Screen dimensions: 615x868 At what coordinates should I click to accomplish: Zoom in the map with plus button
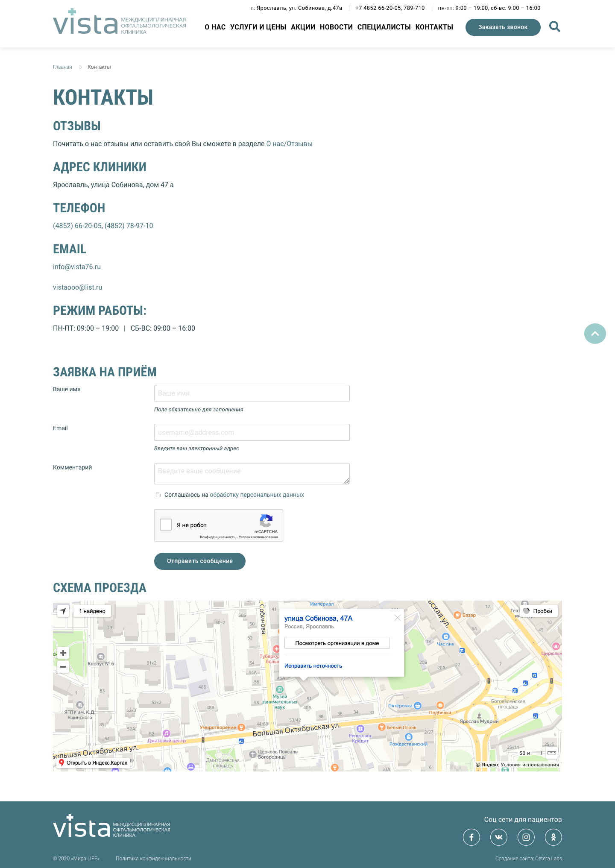(x=63, y=653)
